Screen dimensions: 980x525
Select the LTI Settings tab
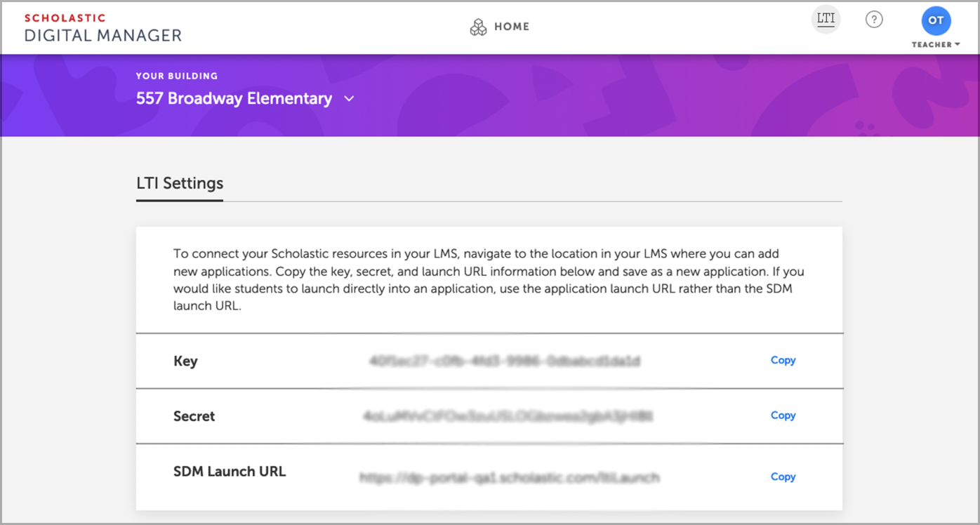point(180,184)
